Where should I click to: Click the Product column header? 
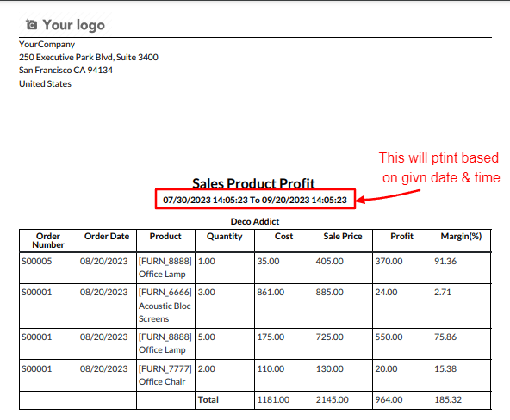165,236
